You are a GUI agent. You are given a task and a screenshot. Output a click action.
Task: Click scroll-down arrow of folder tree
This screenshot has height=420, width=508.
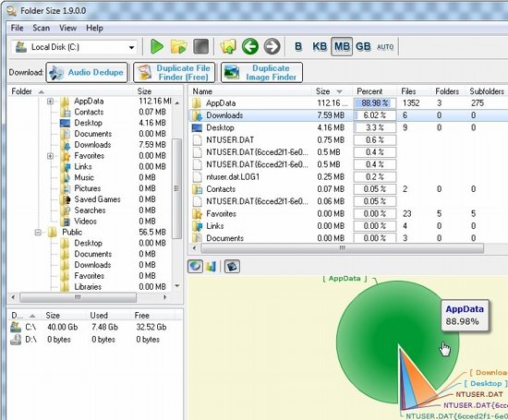pos(177,286)
